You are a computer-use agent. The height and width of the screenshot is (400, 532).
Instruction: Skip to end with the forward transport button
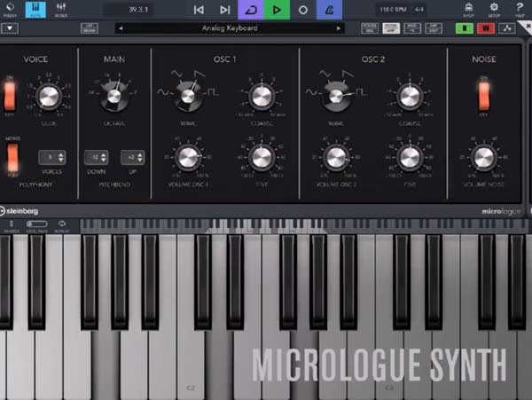pyautogui.click(x=225, y=10)
